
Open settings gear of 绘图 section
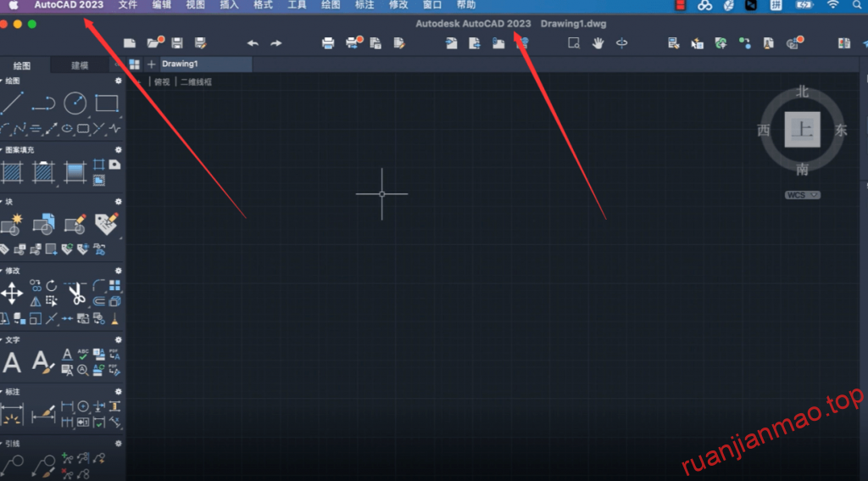[x=118, y=81]
